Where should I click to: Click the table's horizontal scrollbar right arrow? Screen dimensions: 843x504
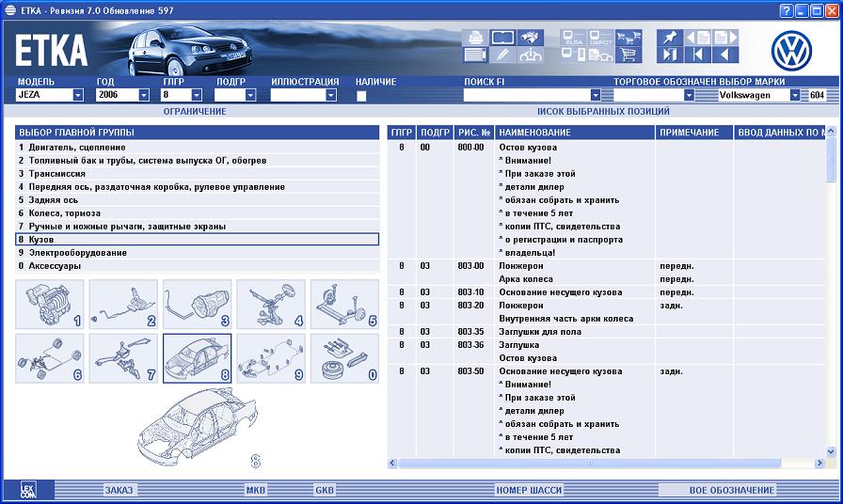tap(819, 463)
